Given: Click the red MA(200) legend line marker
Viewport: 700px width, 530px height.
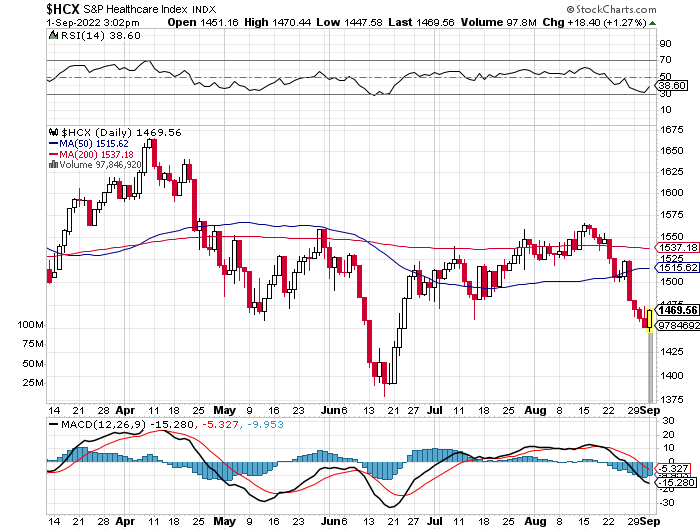Looking at the screenshot, I should click(x=54, y=155).
